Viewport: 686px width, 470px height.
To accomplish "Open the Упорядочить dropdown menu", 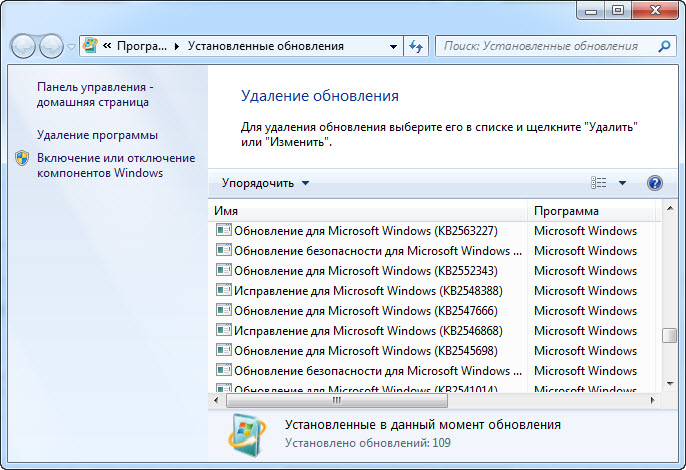I will 265,183.
